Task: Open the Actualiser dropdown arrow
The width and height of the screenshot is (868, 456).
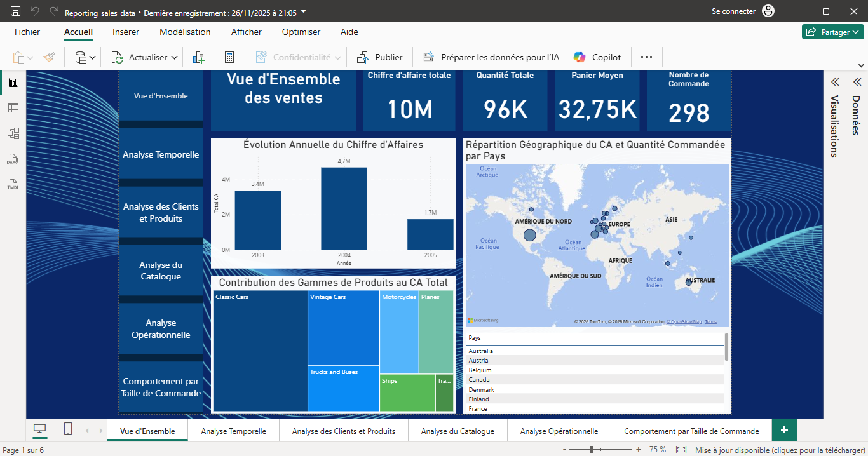Action: (x=175, y=58)
